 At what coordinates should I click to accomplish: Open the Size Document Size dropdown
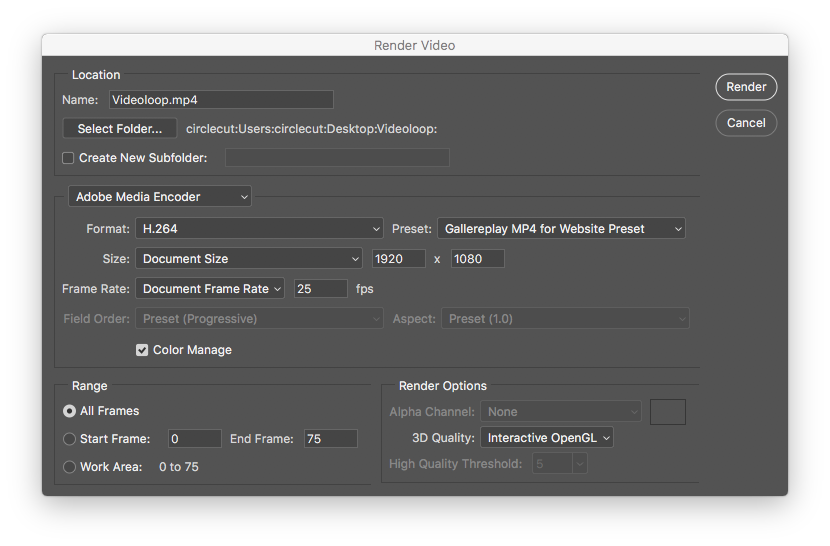pyautogui.click(x=249, y=259)
